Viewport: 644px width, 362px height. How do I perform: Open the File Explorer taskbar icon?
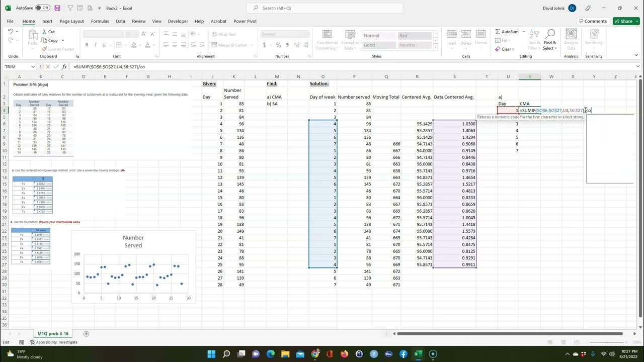tap(285, 354)
